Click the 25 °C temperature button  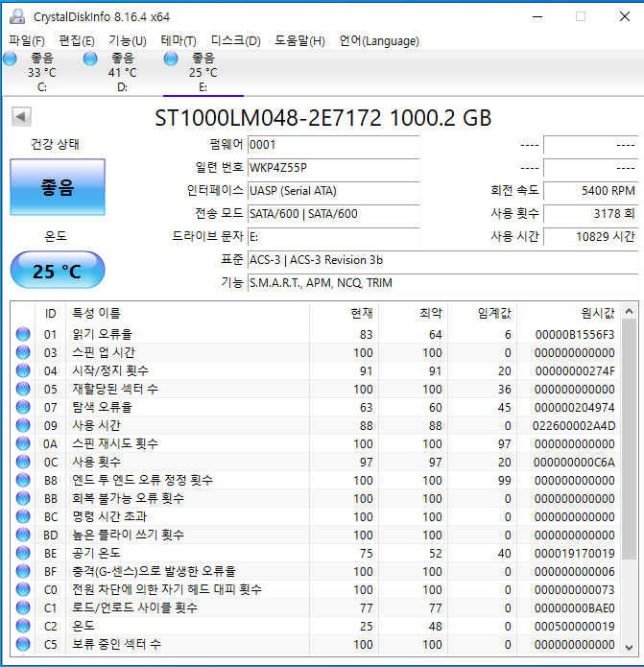(58, 270)
